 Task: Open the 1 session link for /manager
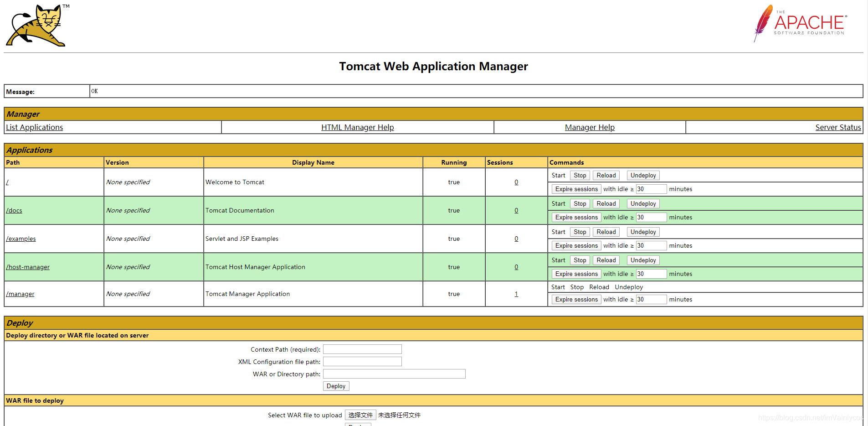pyautogui.click(x=516, y=294)
